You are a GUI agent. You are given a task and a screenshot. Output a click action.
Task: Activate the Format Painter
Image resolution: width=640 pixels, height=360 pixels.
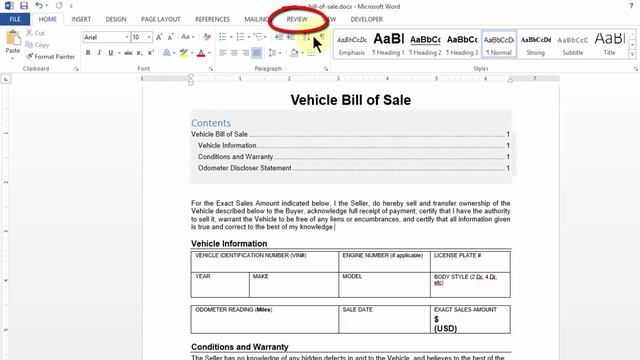(50, 57)
